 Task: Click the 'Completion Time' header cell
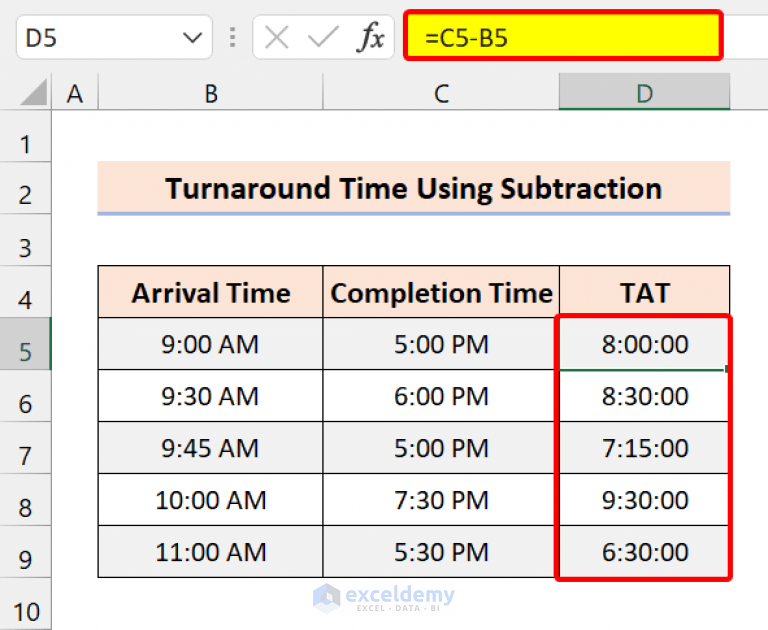[x=441, y=292]
